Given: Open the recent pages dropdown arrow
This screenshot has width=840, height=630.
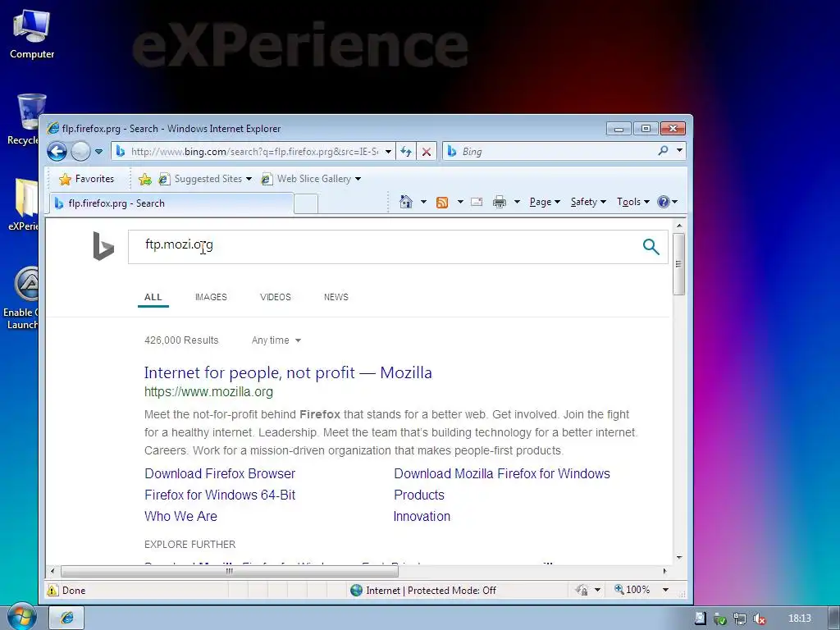Looking at the screenshot, I should (98, 152).
